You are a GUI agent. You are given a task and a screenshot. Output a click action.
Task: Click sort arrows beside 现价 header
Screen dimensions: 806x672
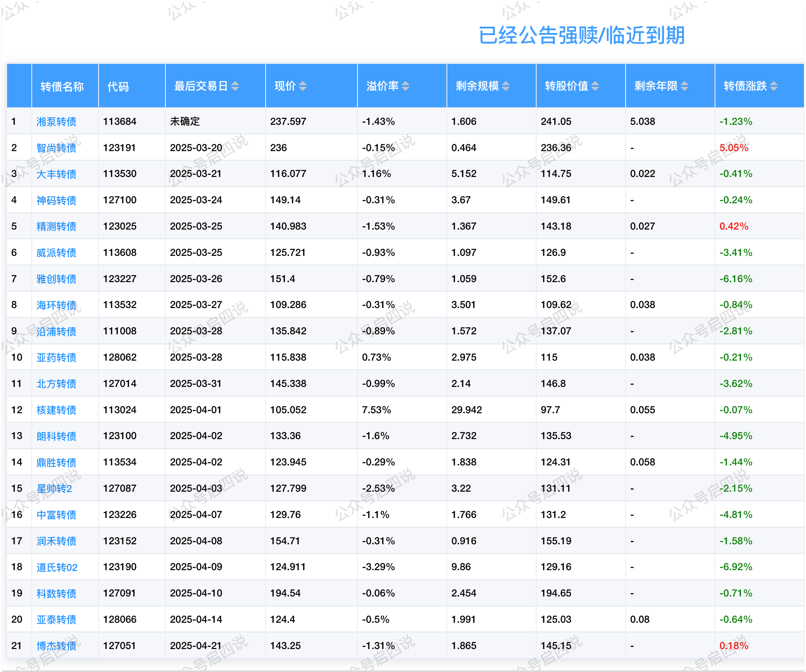point(303,86)
